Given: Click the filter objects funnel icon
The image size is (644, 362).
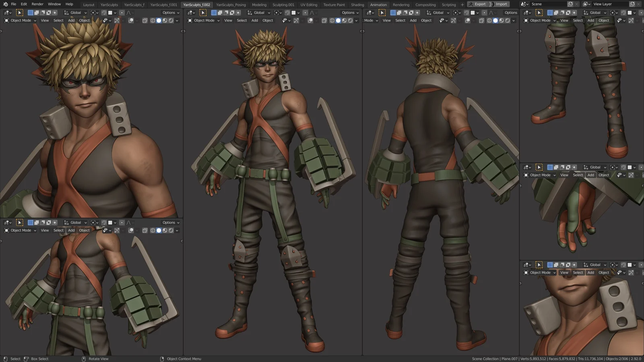Looking at the screenshot, I should point(285,21).
